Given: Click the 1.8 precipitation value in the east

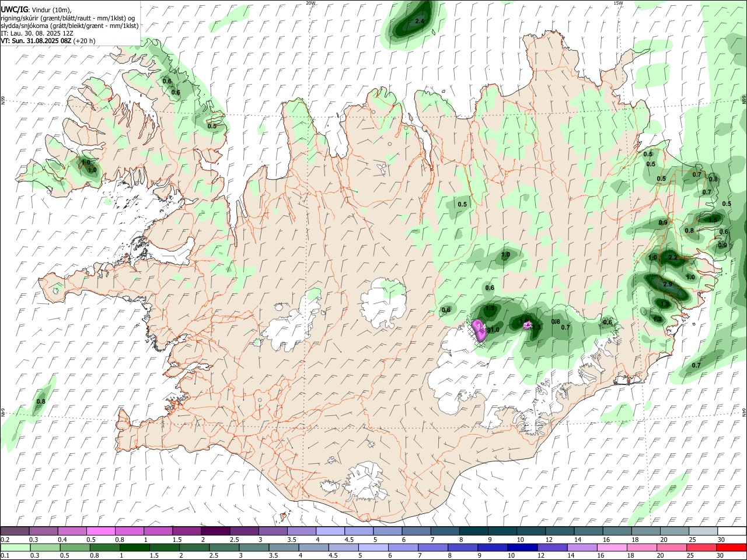Looking at the screenshot, I should (665, 304).
